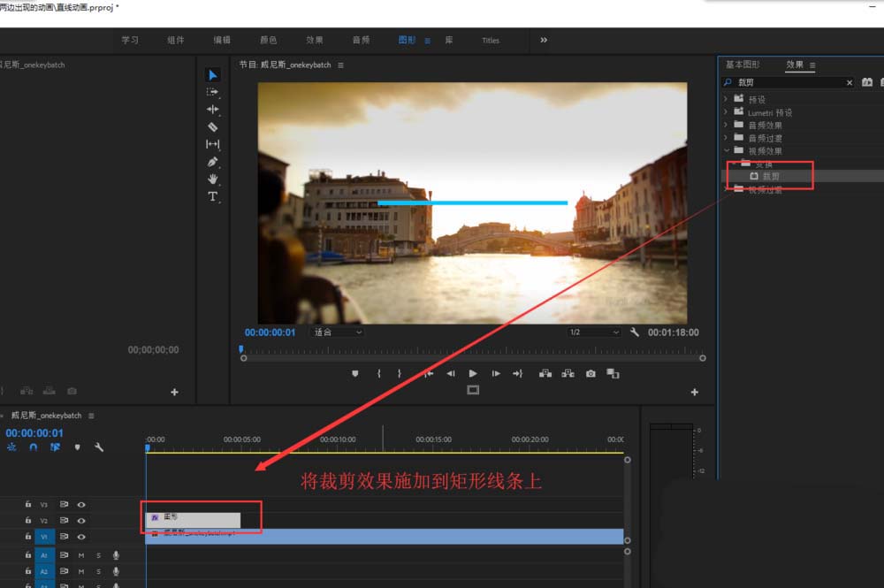Add a marker in the Program monitor
This screenshot has height=588, width=884.
pyautogui.click(x=354, y=373)
